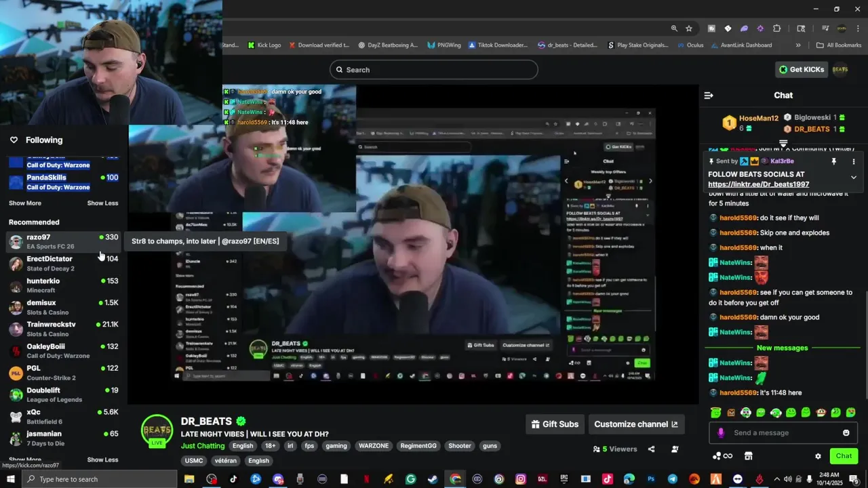Image resolution: width=868 pixels, height=488 pixels.
Task: Click the DR_BEATS live avatar
Action: (x=157, y=431)
